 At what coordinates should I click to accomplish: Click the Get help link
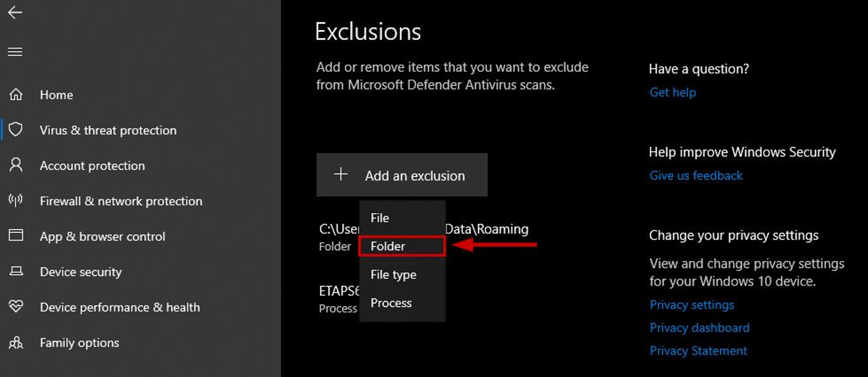coord(673,92)
